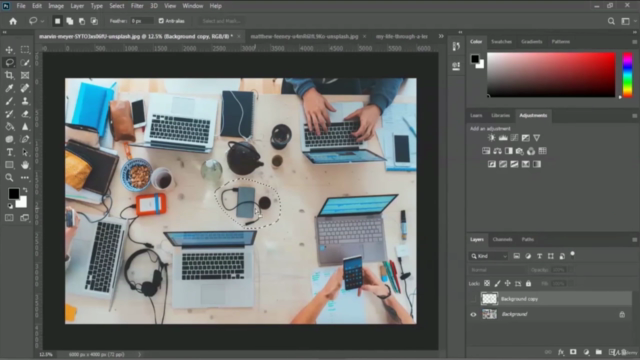Toggle the Anti-alias checkbox
The width and height of the screenshot is (640, 360).
161,21
